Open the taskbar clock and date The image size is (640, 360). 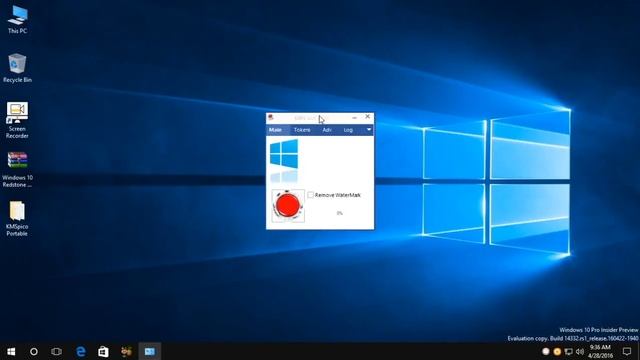(600, 351)
